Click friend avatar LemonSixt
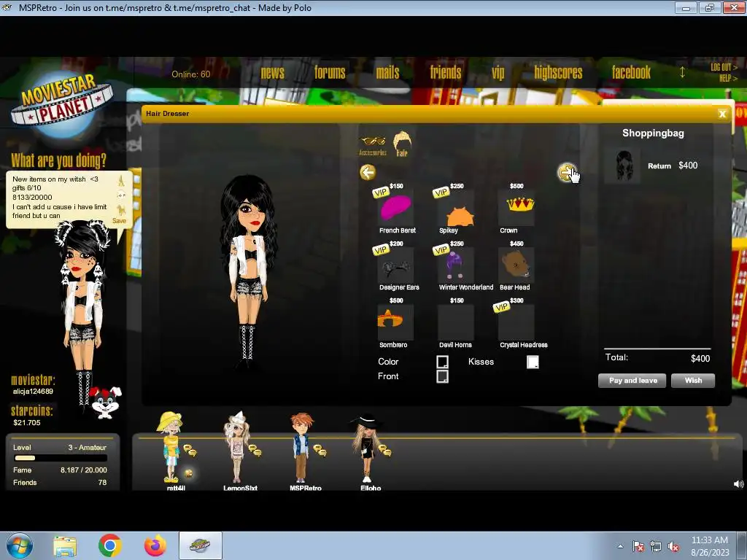The width and height of the screenshot is (747, 560). pos(237,447)
